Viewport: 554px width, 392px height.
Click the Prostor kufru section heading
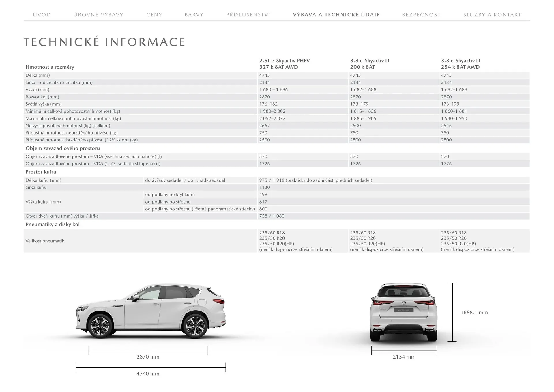41,172
